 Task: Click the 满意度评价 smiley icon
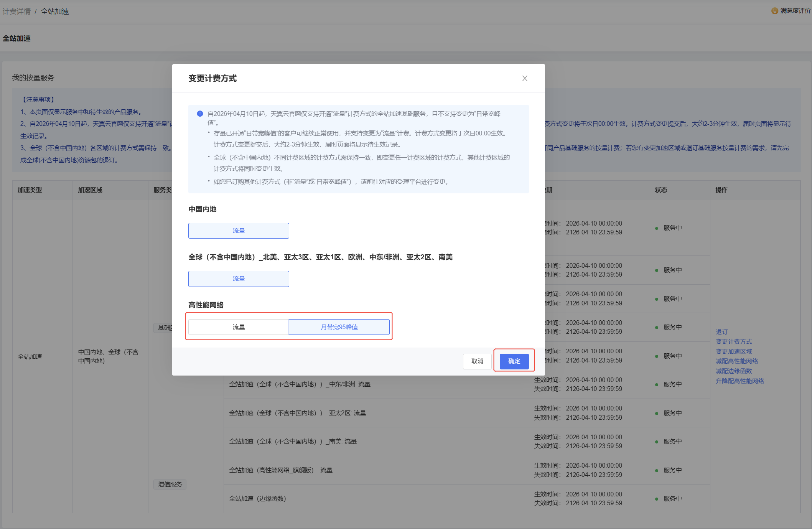click(774, 11)
